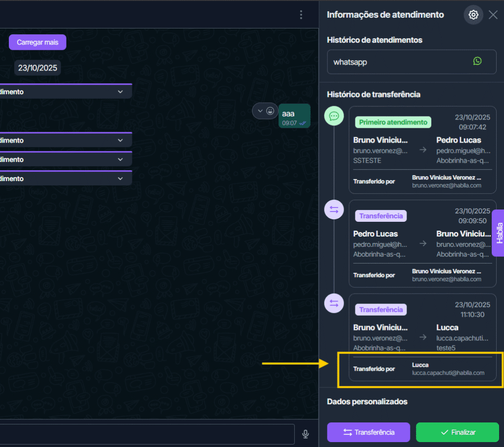Close the Informações de atendimento panel

(493, 15)
